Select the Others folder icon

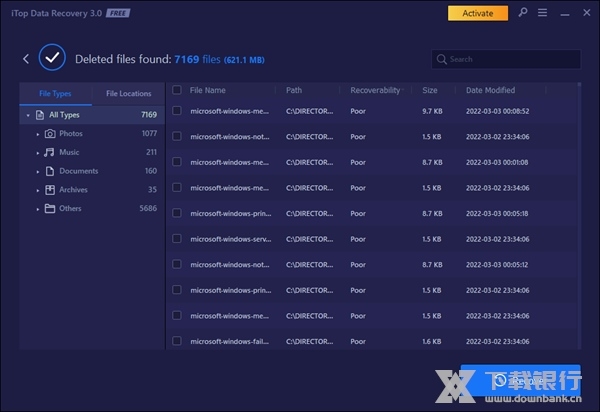49,209
